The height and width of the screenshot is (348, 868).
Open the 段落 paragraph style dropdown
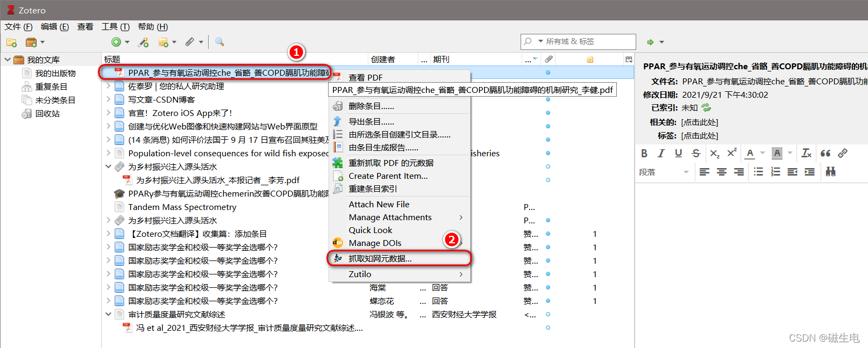(x=664, y=172)
